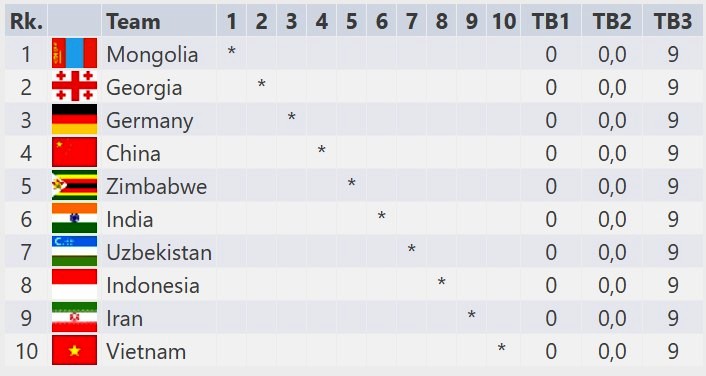Click column 10 header
The image size is (706, 376).
pos(503,21)
